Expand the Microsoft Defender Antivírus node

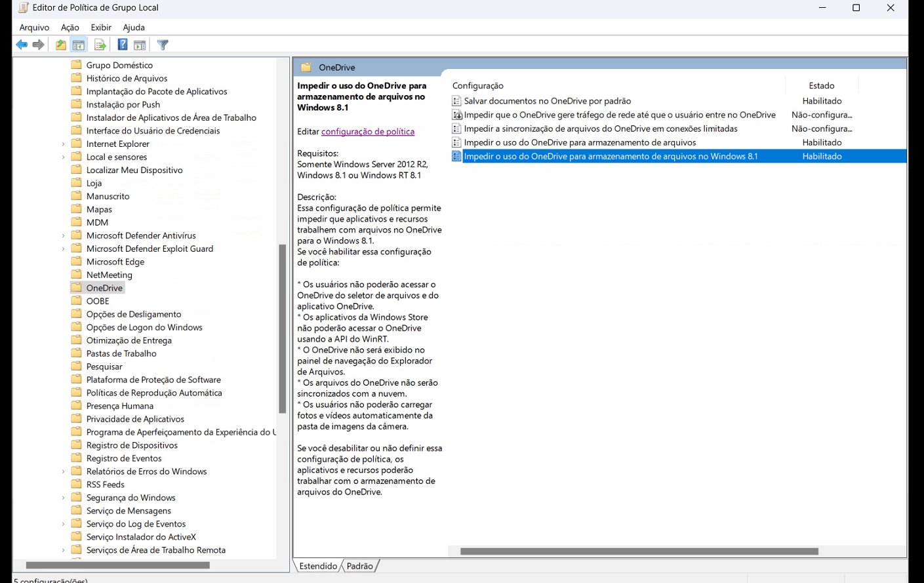(x=64, y=235)
